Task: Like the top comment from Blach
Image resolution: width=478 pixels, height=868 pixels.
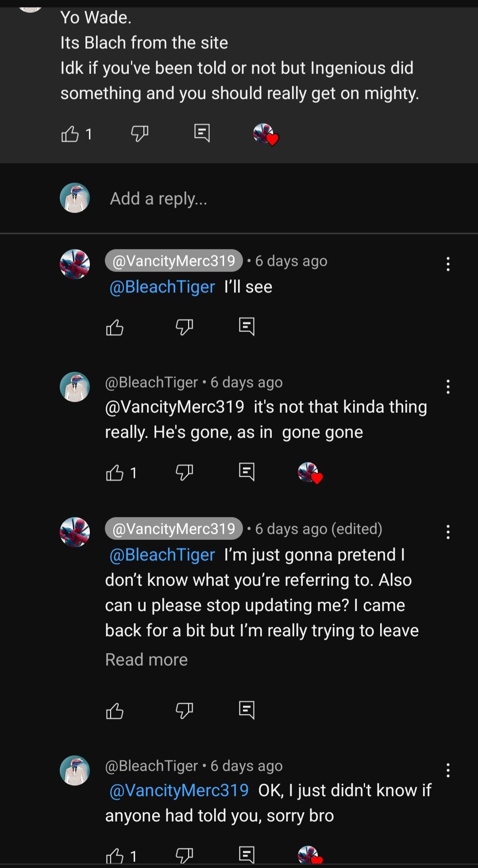Action: point(70,134)
